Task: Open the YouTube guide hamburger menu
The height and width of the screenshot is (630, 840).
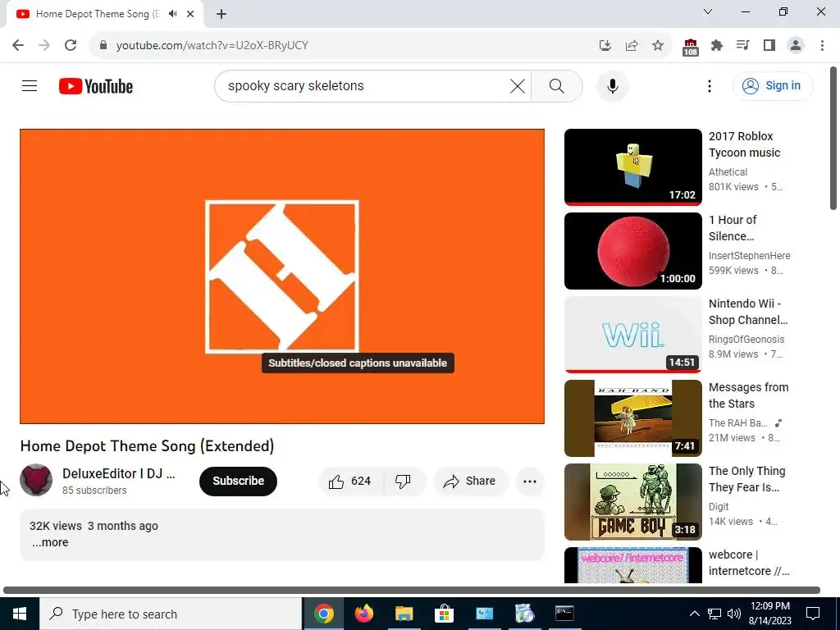Action: coord(30,85)
